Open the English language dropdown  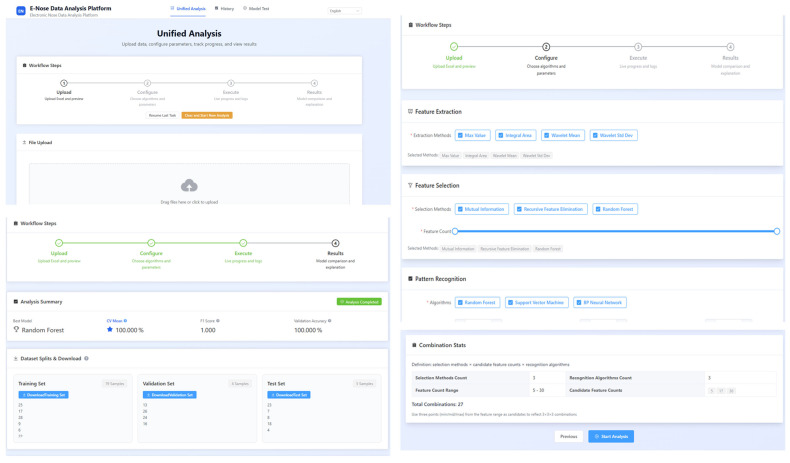coord(344,11)
